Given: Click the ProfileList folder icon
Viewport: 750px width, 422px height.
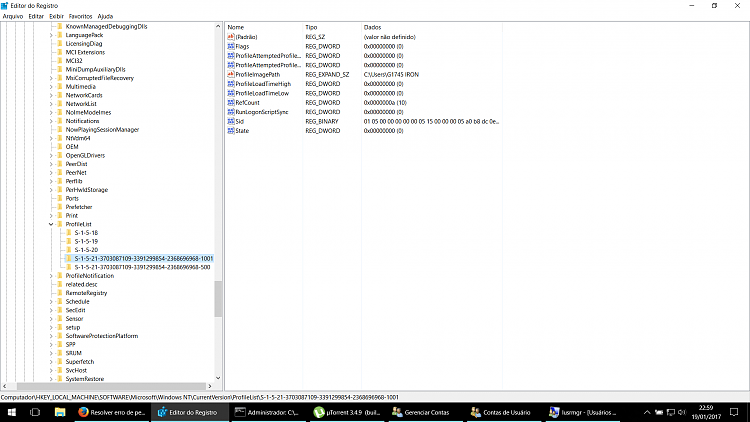Looking at the screenshot, I should click(x=60, y=224).
